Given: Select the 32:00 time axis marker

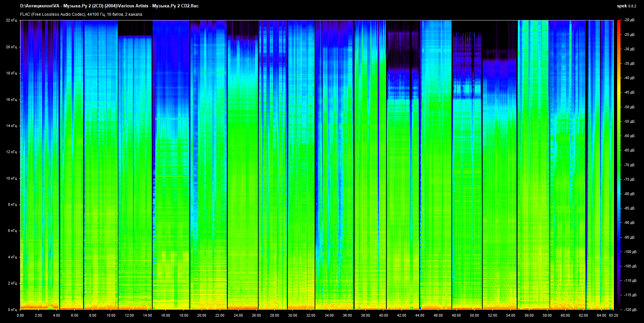Looking at the screenshot, I should (311, 315).
